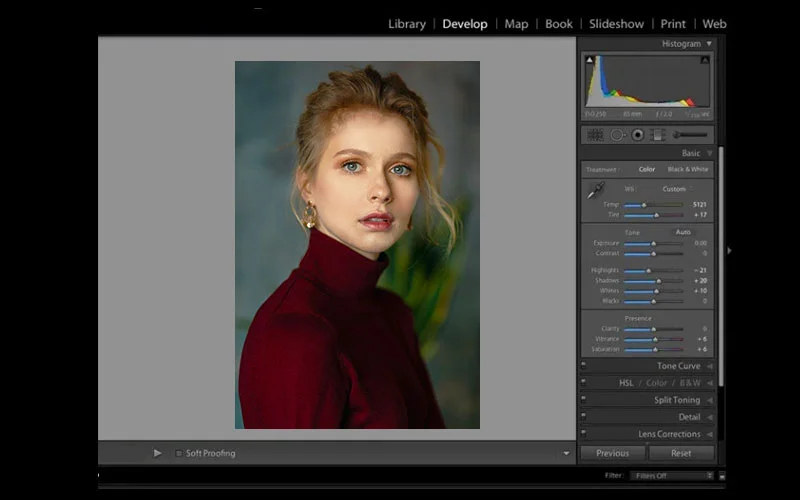Click the Shadows slider handle
Viewport: 800px width, 500px height.
click(659, 281)
